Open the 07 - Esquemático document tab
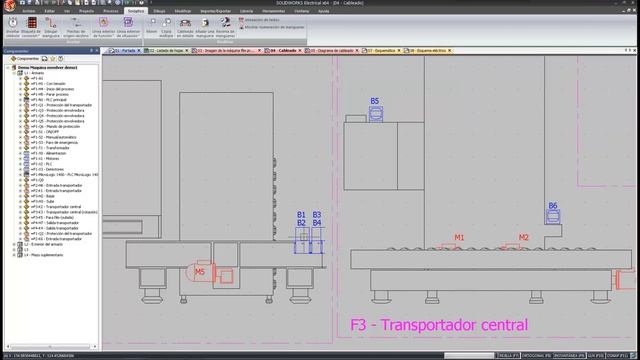 click(x=381, y=51)
